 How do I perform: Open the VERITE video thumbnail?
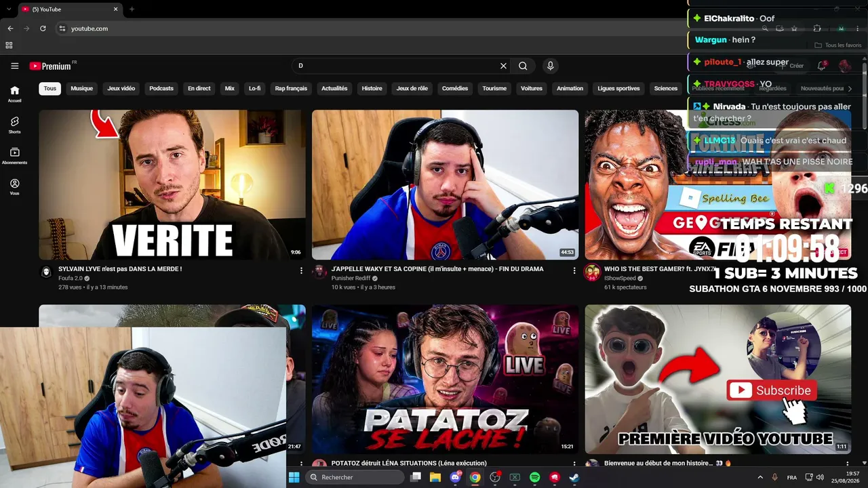tap(172, 185)
